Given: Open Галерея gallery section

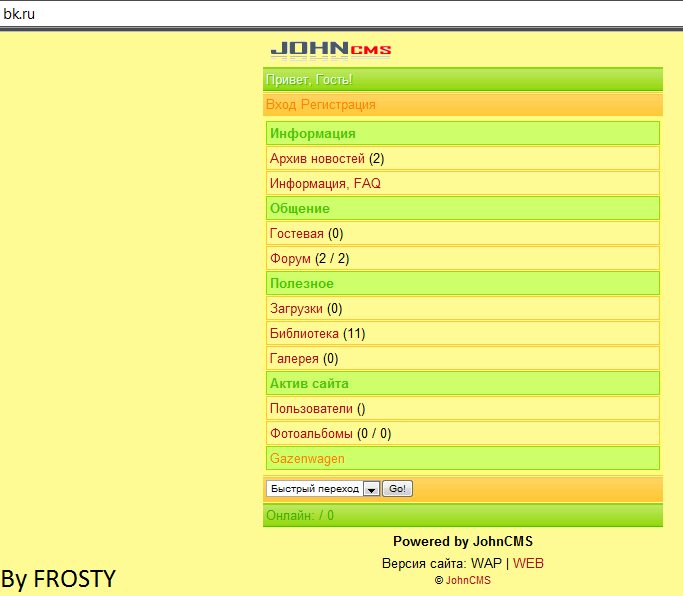Looking at the screenshot, I should click(294, 359).
